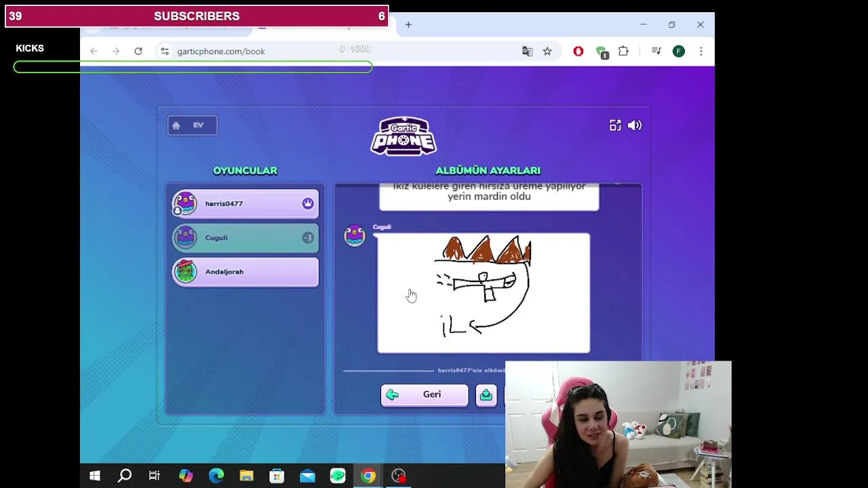Select player Andaljorah in players list
The image size is (868, 488).
pos(245,272)
